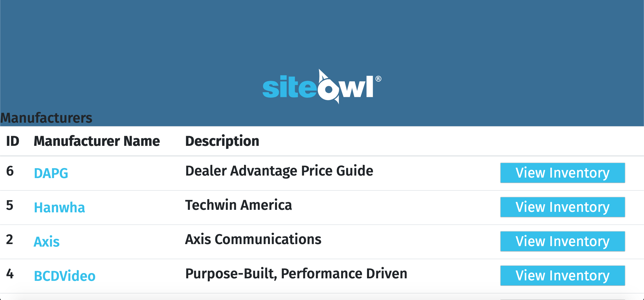
Task: Click ID number 6 in the DAPG row
Action: [x=10, y=171]
